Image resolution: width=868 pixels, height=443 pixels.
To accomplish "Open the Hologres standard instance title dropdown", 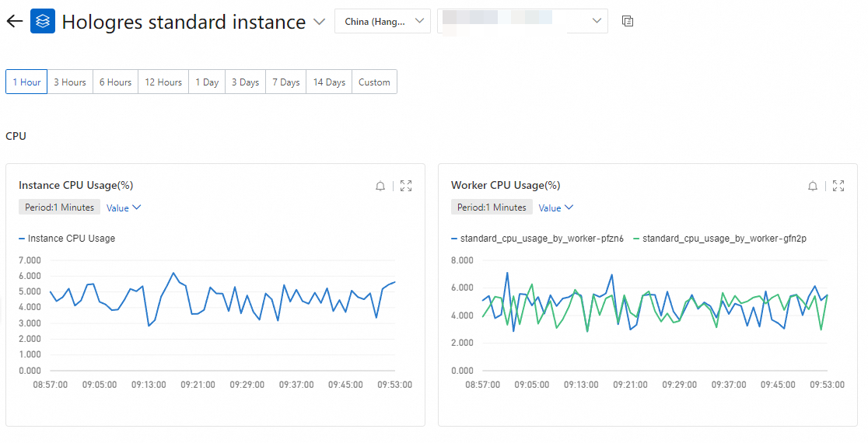I will pyautogui.click(x=319, y=22).
